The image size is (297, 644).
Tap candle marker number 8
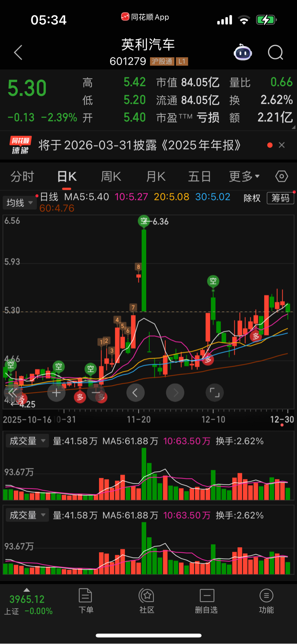point(138,266)
